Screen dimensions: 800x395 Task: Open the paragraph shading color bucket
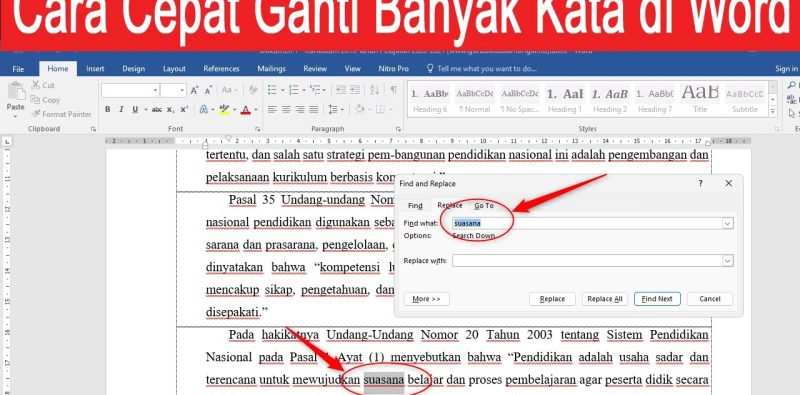360,109
